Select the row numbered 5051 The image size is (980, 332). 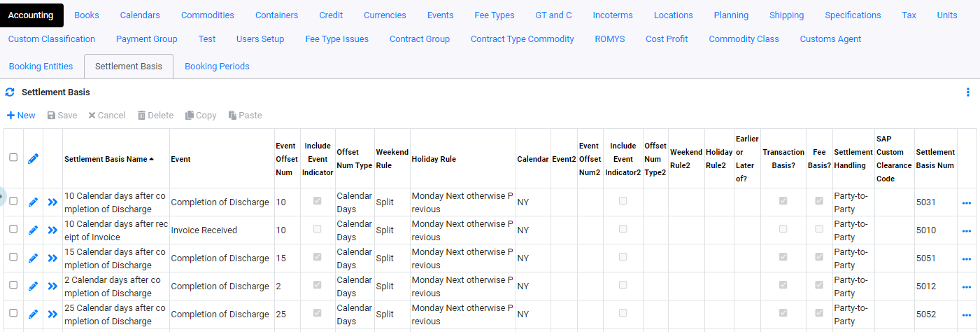click(13, 257)
